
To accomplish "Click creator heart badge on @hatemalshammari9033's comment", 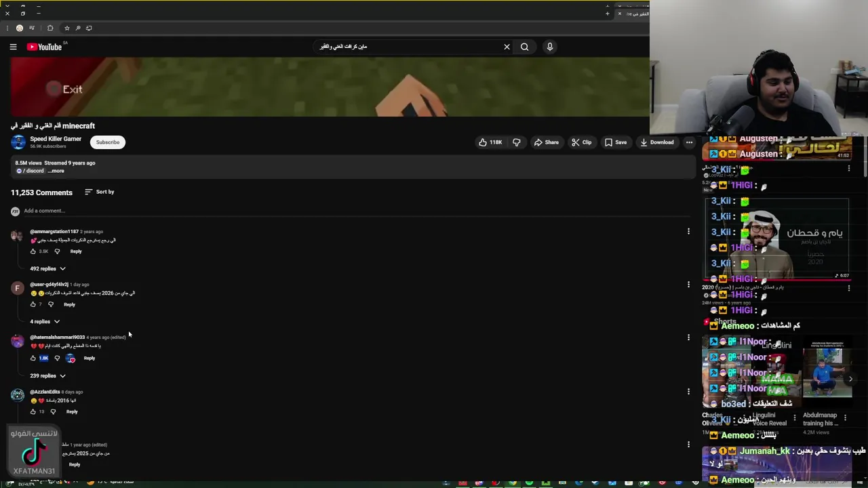I will click(71, 358).
